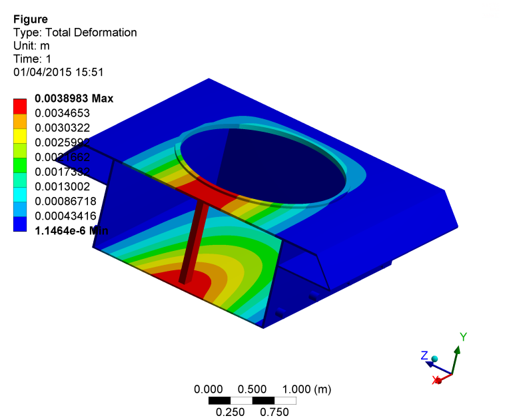Select the '0.0030322' legend value

[x=62, y=128]
